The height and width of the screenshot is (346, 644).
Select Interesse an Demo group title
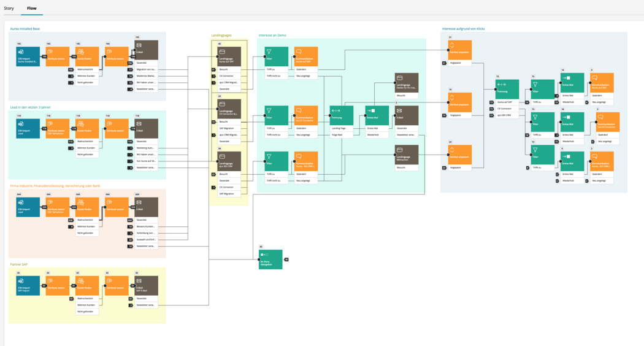tap(272, 36)
